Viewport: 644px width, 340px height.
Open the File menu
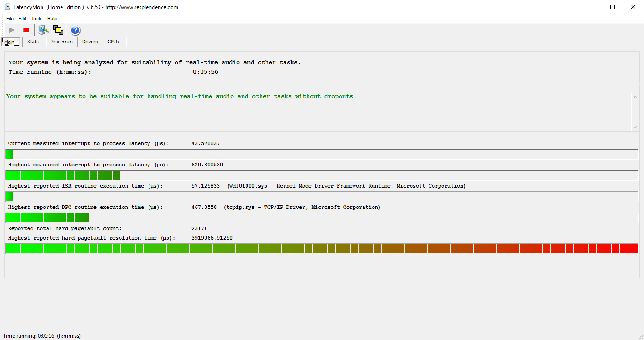coord(10,19)
